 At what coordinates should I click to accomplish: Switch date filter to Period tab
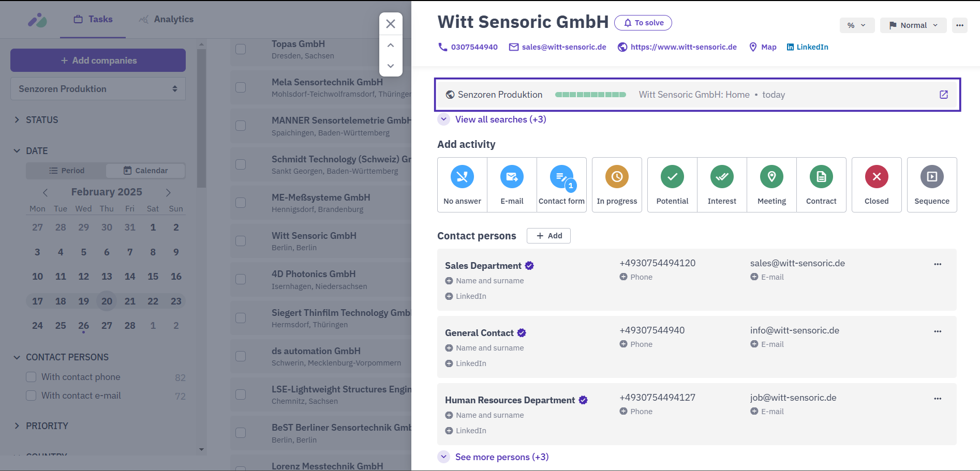[66, 171]
